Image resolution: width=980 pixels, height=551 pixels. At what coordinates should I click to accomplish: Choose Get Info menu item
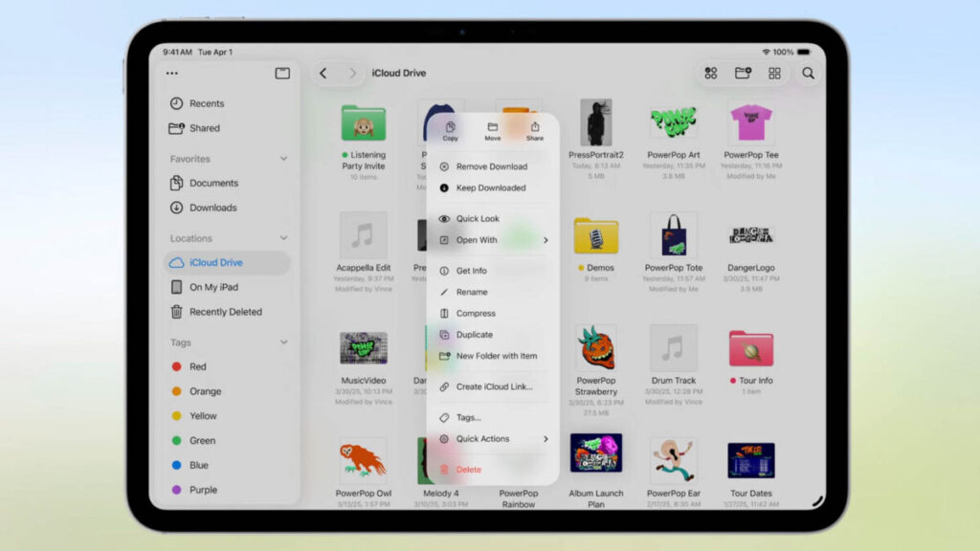(493, 271)
